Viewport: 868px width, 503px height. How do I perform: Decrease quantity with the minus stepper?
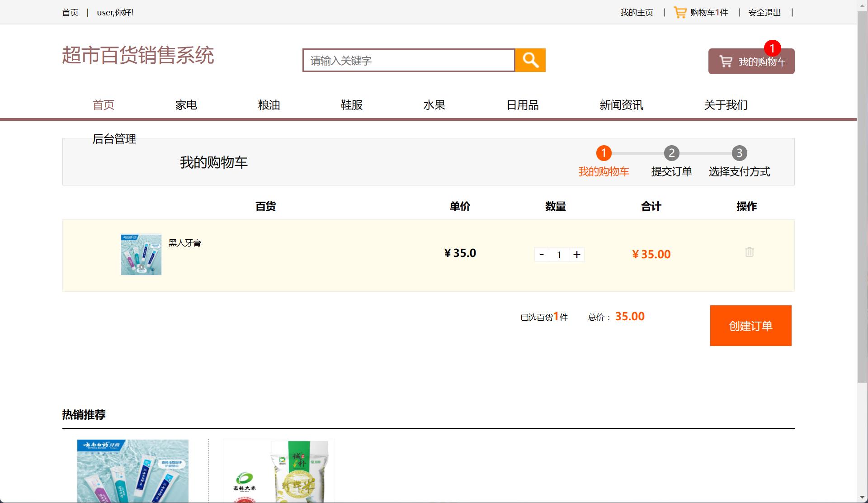(x=542, y=254)
